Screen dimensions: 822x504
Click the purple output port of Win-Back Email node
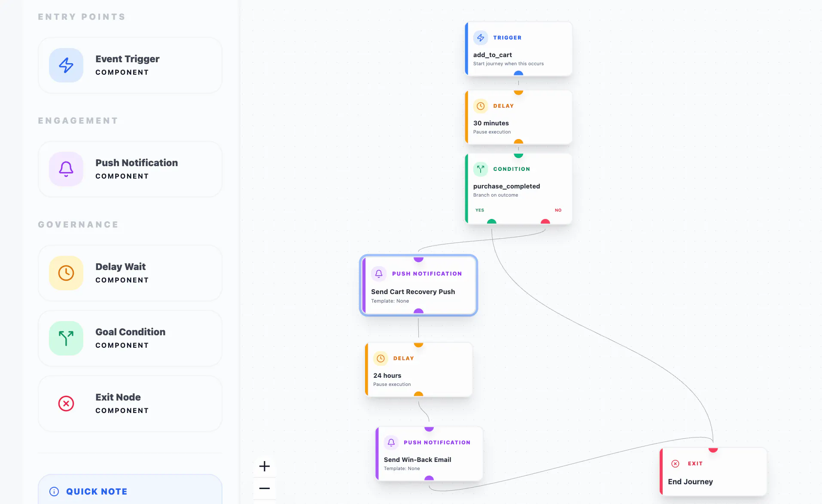click(429, 478)
